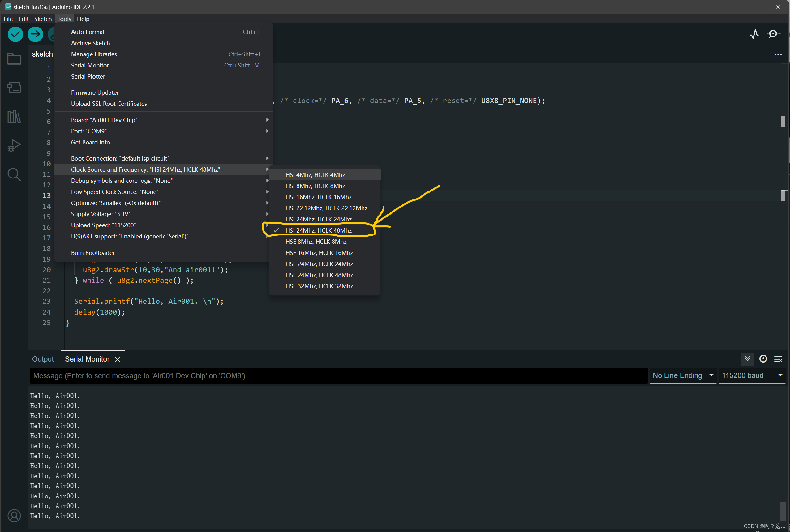This screenshot has height=532, width=790.
Task: Choose Upload SSL Root Certificates entry
Action: (164, 104)
